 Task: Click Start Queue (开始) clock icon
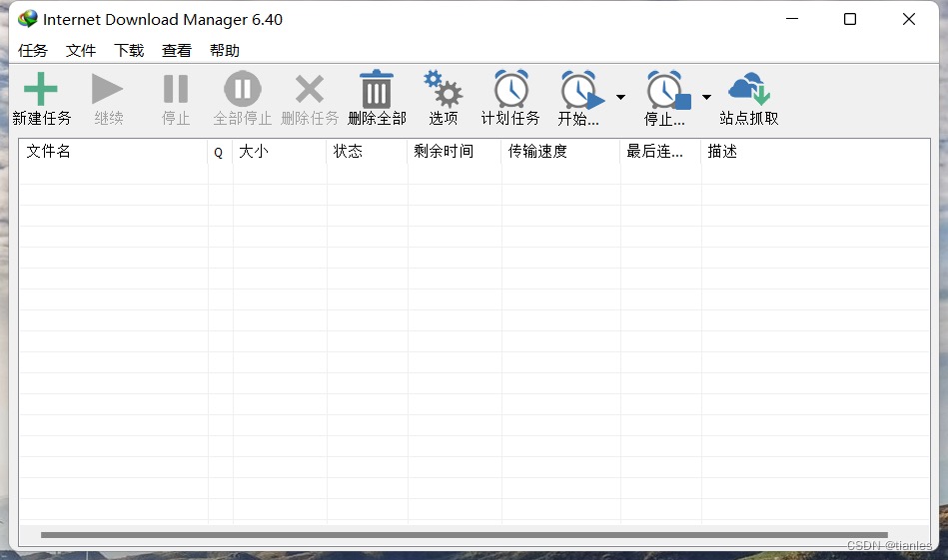click(x=581, y=92)
